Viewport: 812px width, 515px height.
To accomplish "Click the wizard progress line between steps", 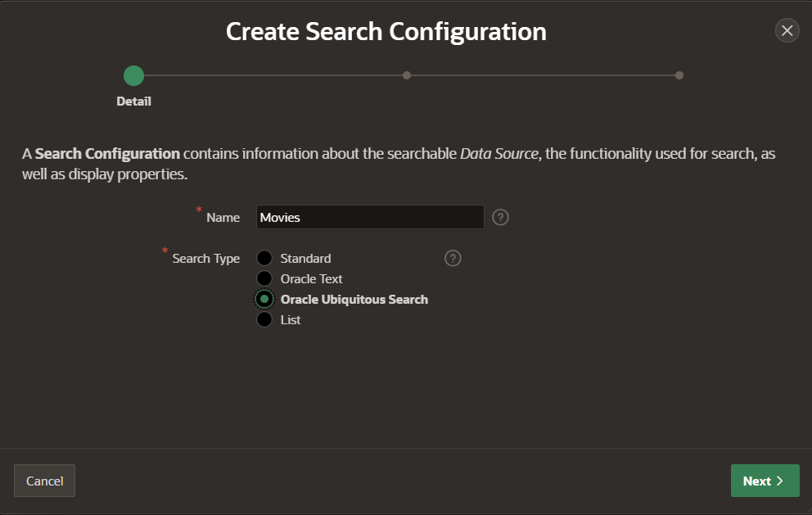I will tap(270, 75).
